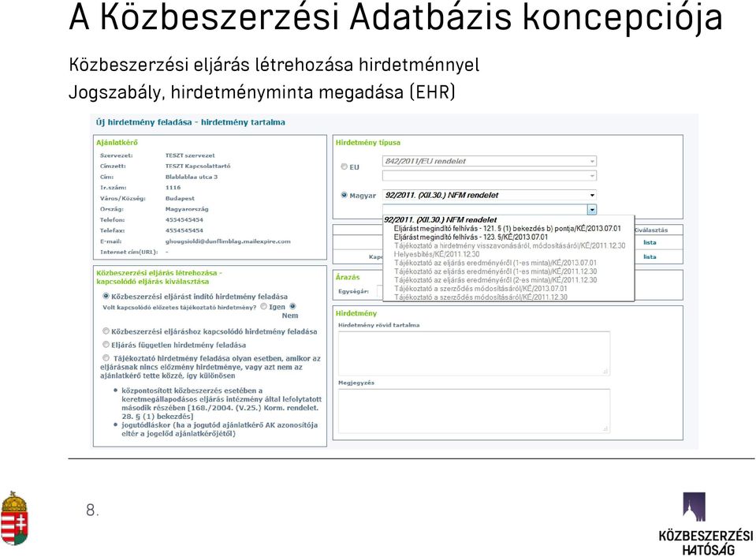Click inside 'Hirdetmény rövid tartalma' text area
Image resolution: width=756 pixels, height=557 pixels.
click(474, 353)
